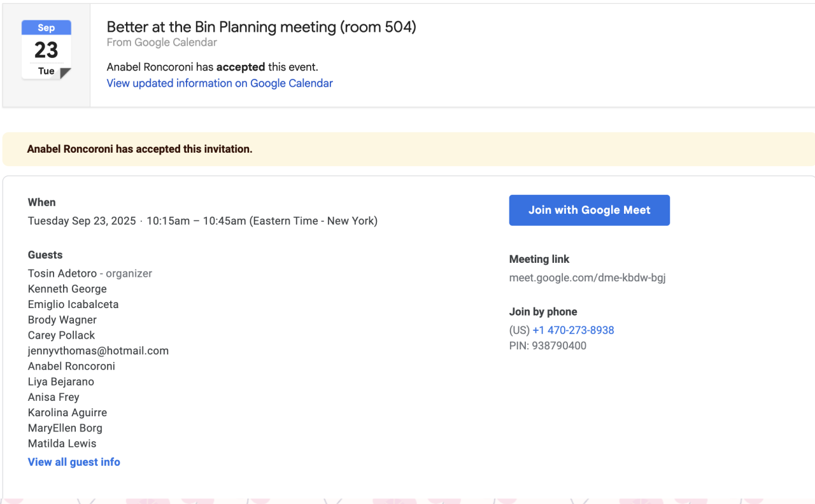Image resolution: width=815 pixels, height=504 pixels.
Task: Click guest Kenneth George in the list
Action: [x=67, y=289]
